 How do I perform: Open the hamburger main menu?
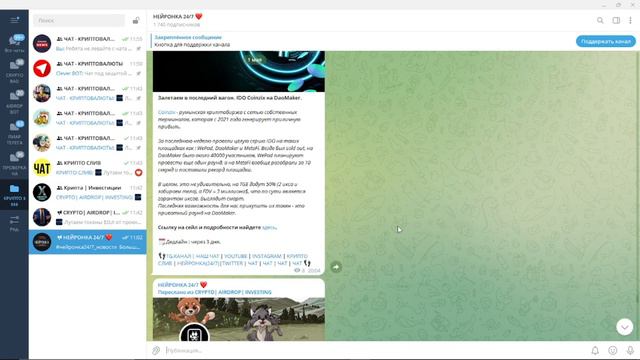pyautogui.click(x=14, y=20)
